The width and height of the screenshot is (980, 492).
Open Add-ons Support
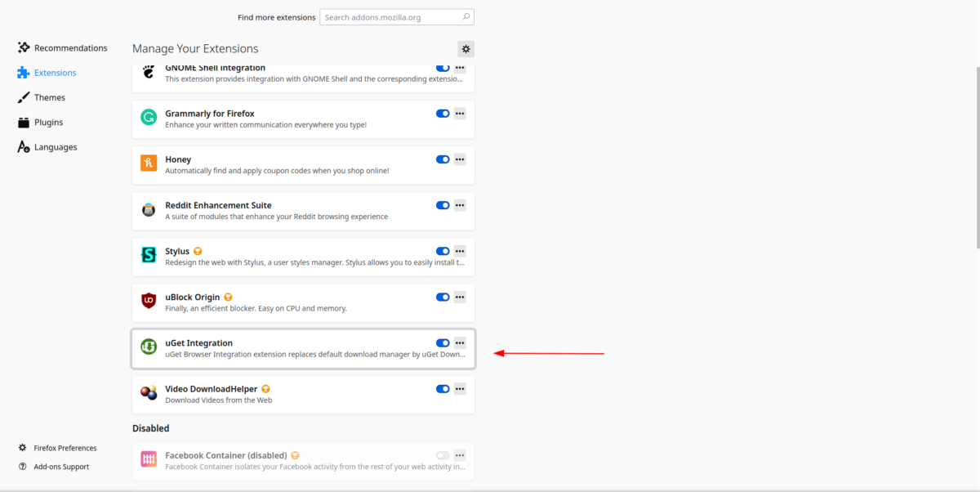click(61, 467)
